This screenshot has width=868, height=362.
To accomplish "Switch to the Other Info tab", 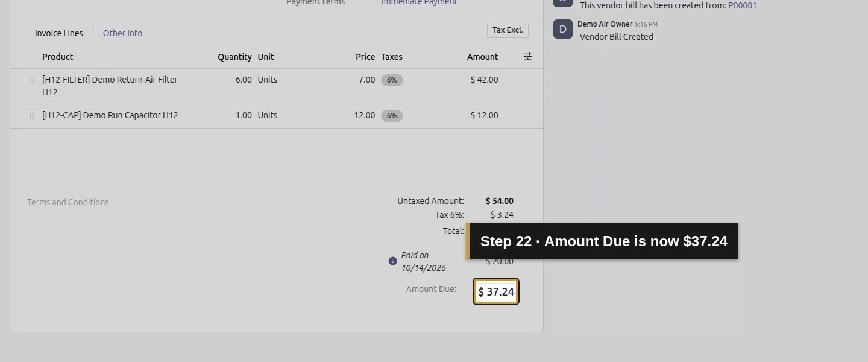I will pos(122,33).
